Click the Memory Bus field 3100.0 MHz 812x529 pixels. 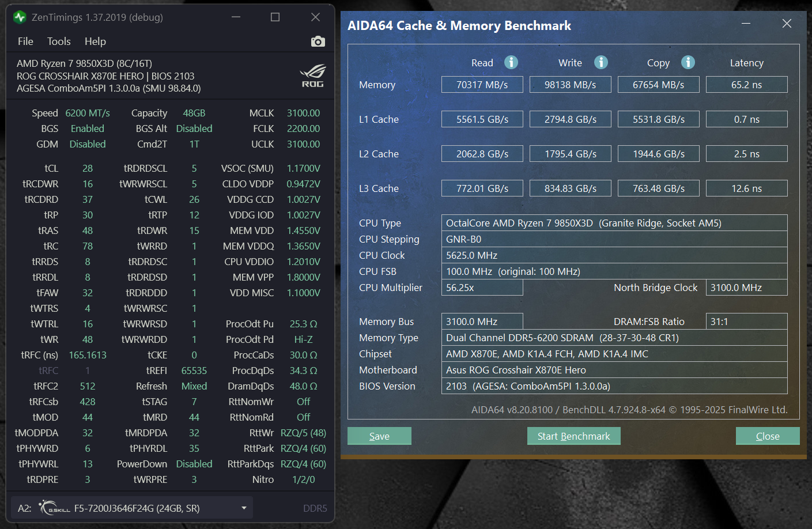pyautogui.click(x=482, y=322)
